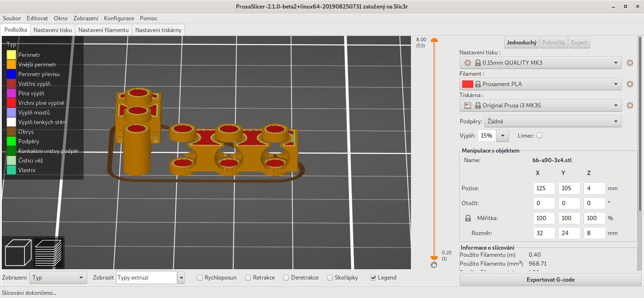Switch to the Nastavení tisku tab
Screen dimensions: 644x298
53,30
